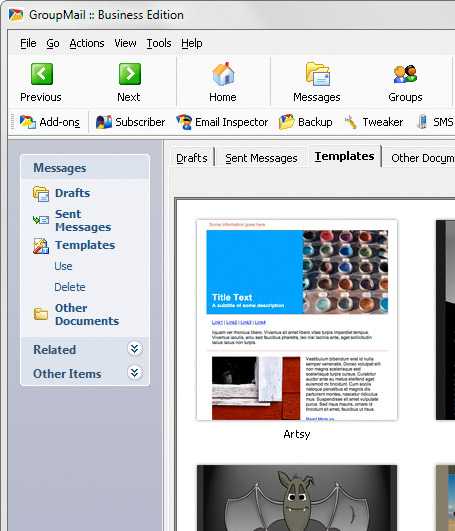The image size is (455, 531).
Task: Click Use under Templates
Action: (x=63, y=266)
